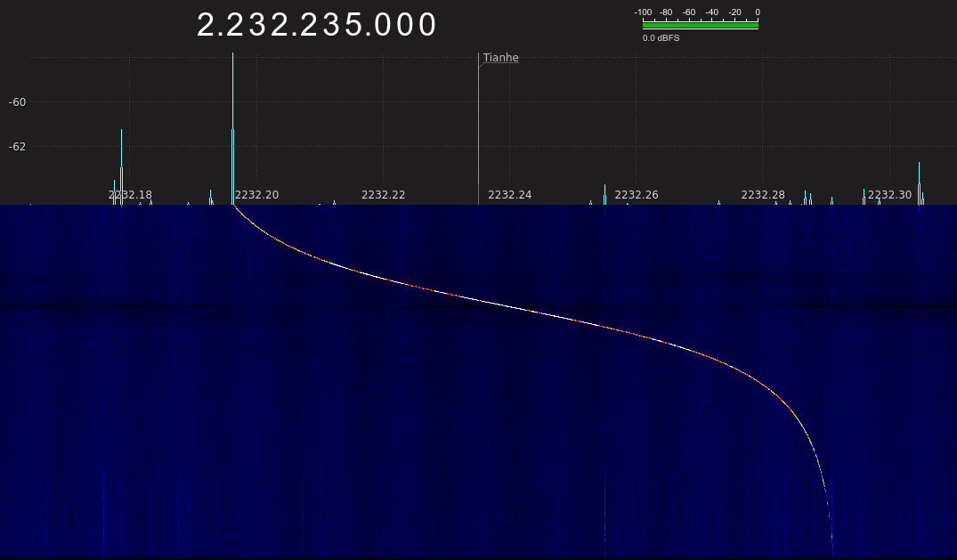This screenshot has height=560, width=957.
Task: Click the 2232.18 frequency axis label
Action: click(130, 194)
